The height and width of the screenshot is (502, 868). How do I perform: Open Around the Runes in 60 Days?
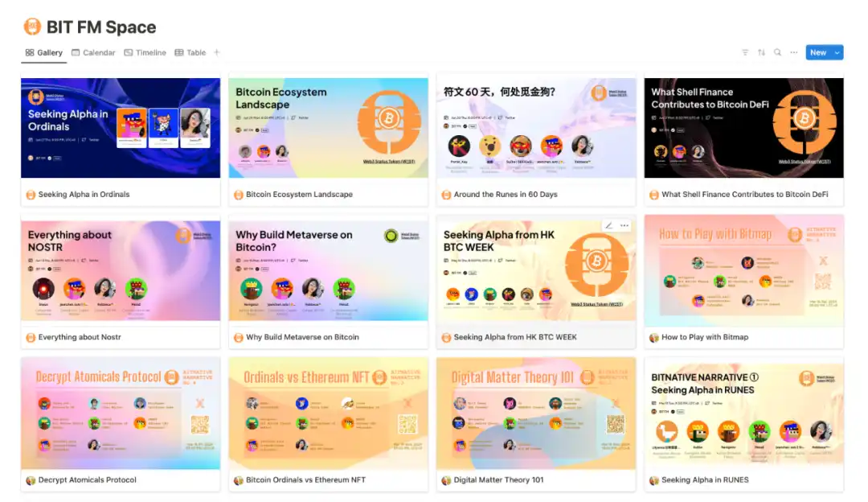tap(506, 195)
